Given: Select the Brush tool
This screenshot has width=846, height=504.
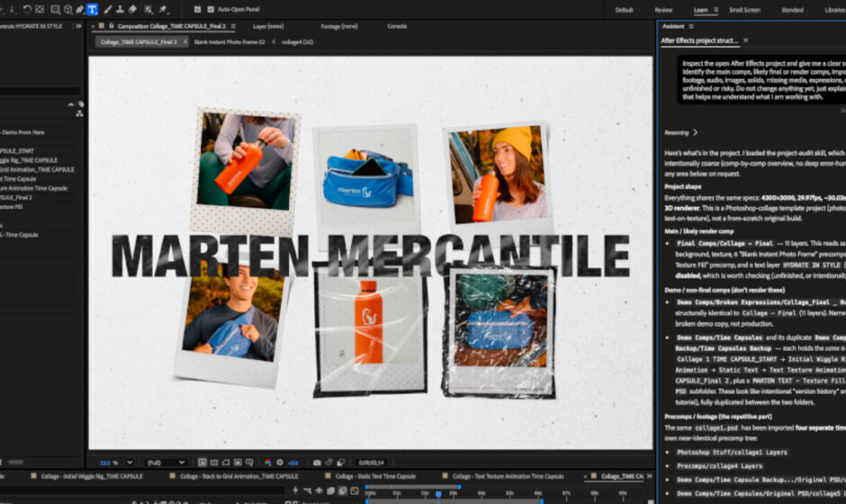Looking at the screenshot, I should (108, 9).
